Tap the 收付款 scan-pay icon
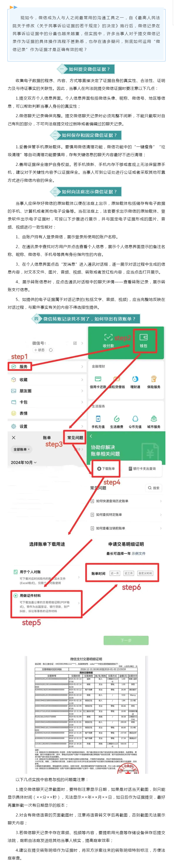 108,337
